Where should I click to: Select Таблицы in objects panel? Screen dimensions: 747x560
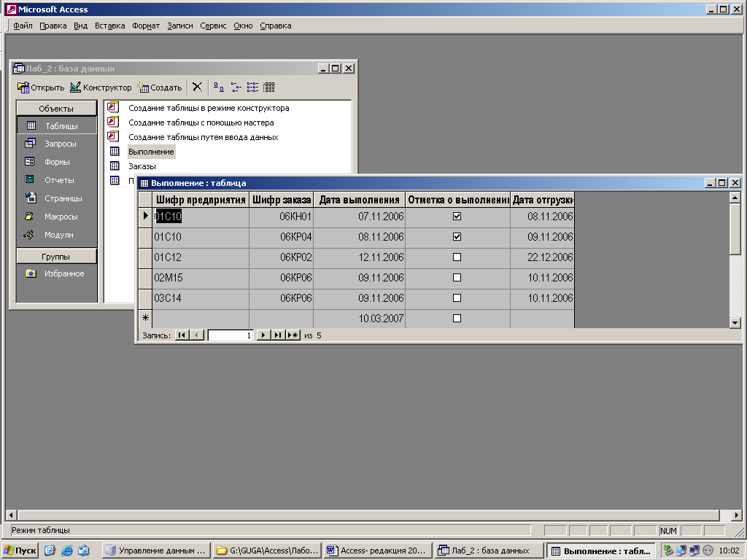57,125
